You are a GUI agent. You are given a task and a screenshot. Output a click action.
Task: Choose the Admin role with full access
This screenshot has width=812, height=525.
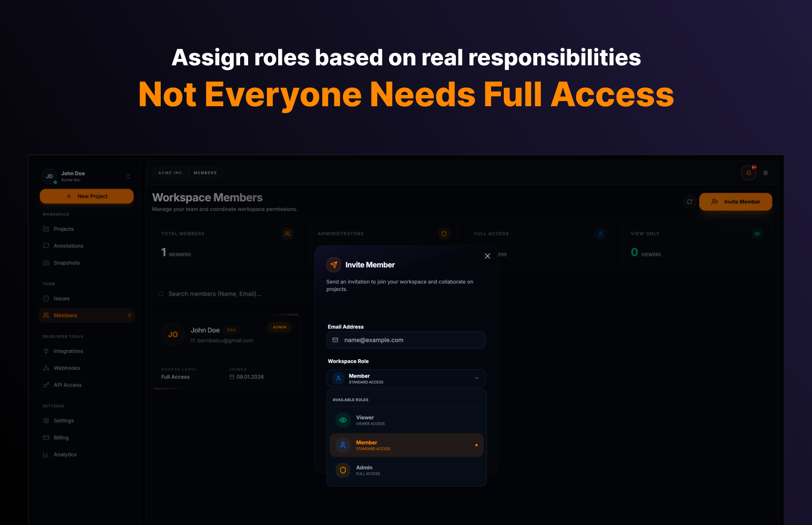click(x=406, y=470)
